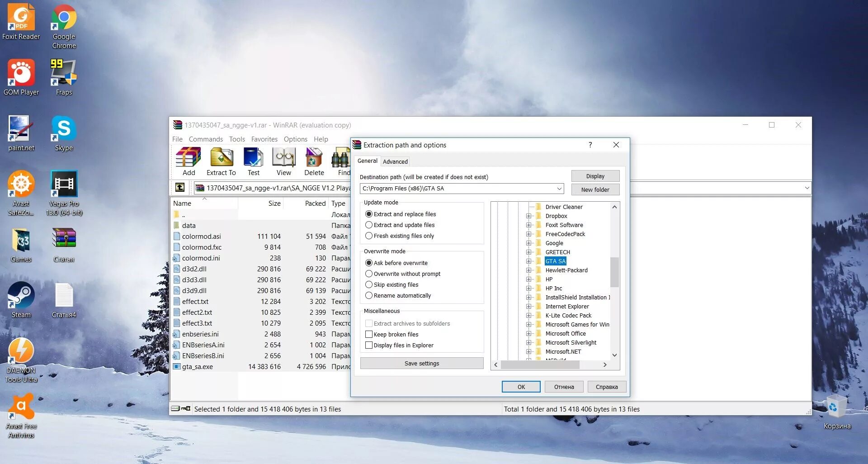
Task: Expand the Dropbox folder tree node
Action: click(x=528, y=216)
